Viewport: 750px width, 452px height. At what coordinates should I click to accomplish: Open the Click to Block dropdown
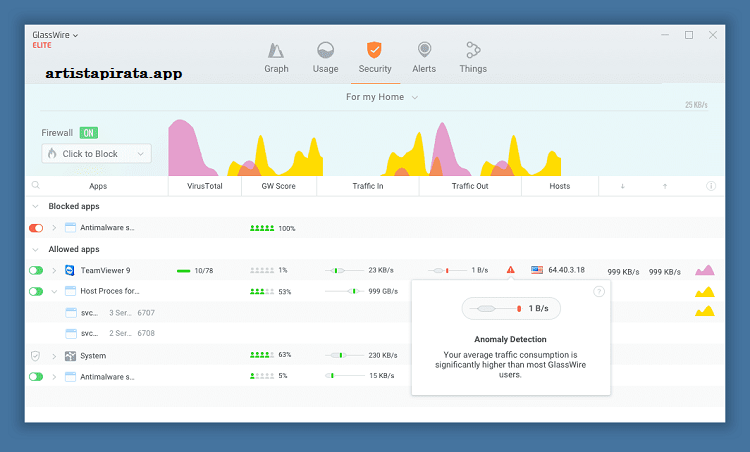point(96,154)
